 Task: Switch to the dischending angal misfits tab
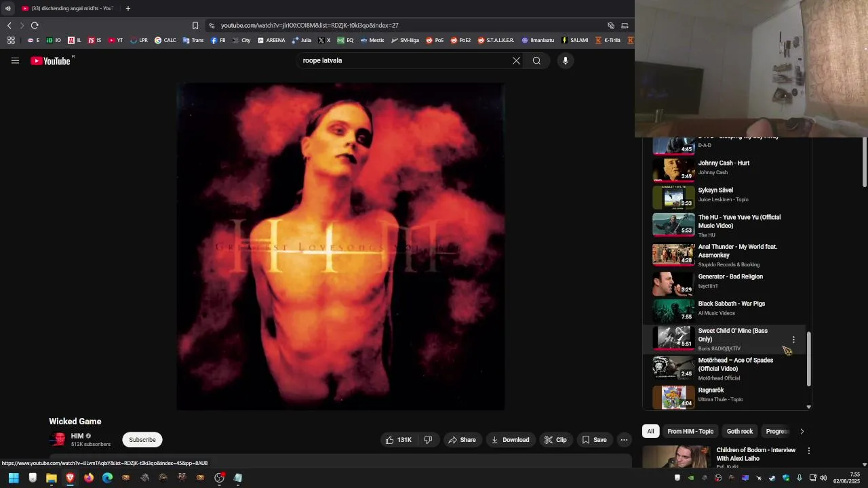(66, 9)
